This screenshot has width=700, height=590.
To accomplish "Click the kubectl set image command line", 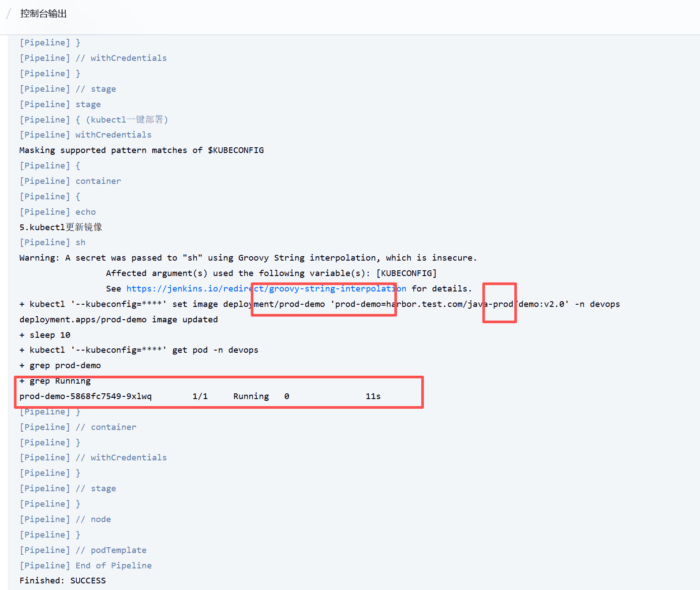I will pos(319,304).
